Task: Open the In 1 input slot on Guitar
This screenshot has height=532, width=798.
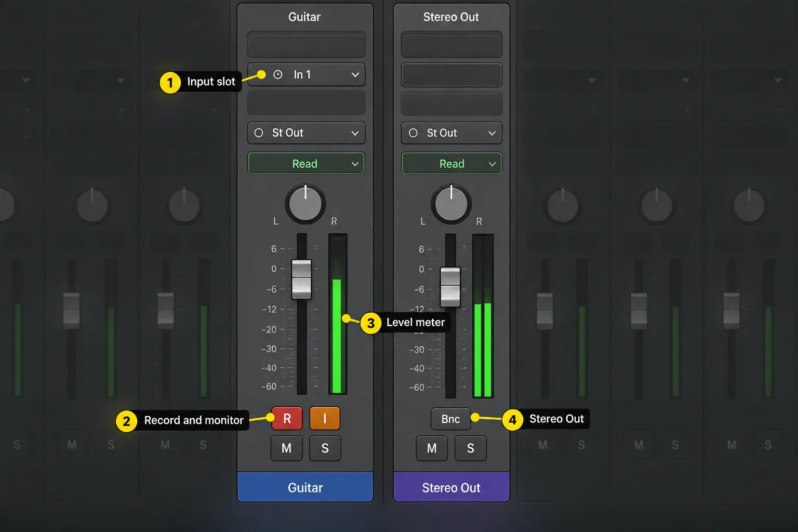Action: tap(306, 75)
